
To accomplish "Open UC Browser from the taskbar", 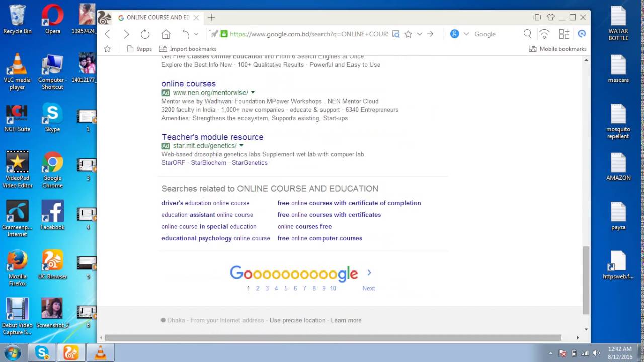I will pyautogui.click(x=71, y=353).
